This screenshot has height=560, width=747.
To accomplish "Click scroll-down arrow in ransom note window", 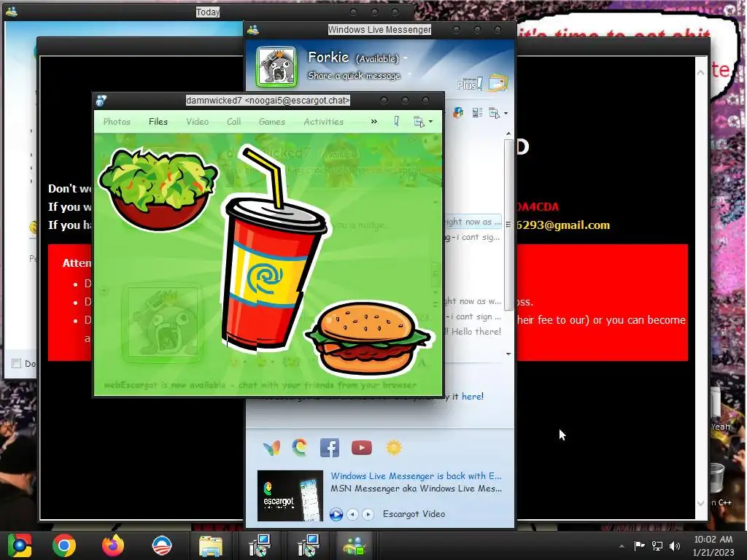I will [700, 503].
